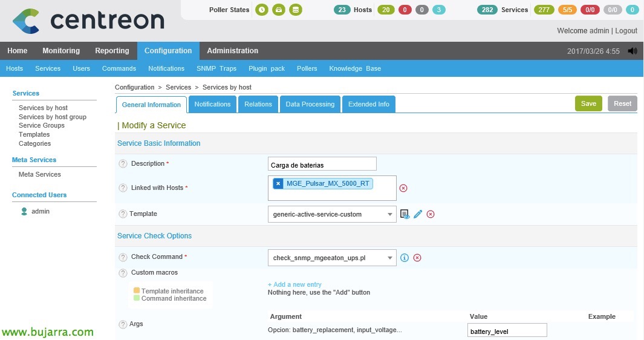This screenshot has width=644, height=340.
Task: Click the poller database status icon
Action: tap(295, 10)
